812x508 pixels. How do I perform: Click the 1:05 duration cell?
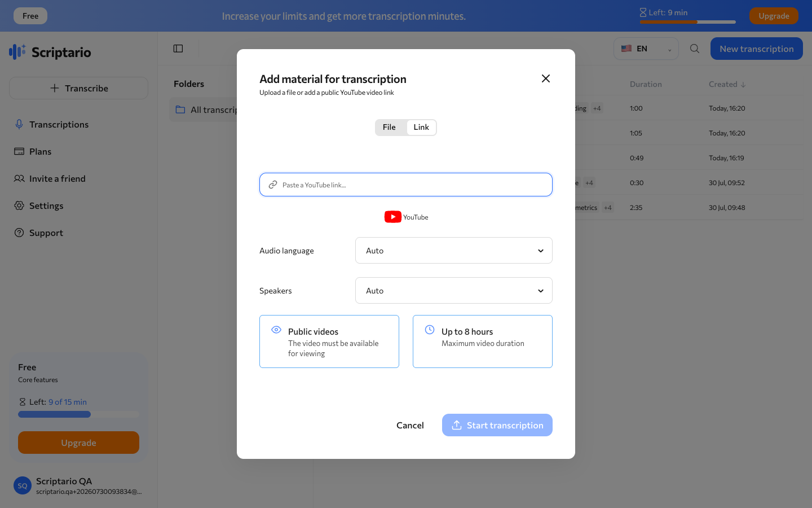point(636,133)
